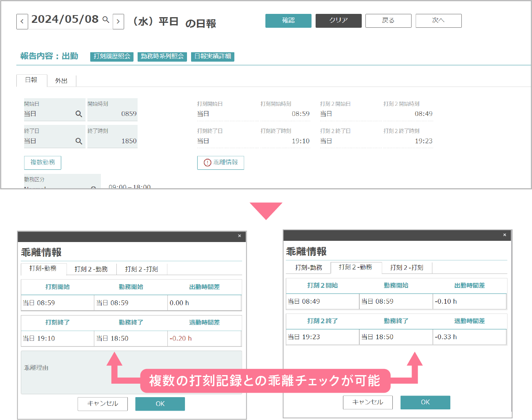Click 当日 08:49 打刻２開始 cell
Viewport: 532px width, 420px height.
coord(323,301)
